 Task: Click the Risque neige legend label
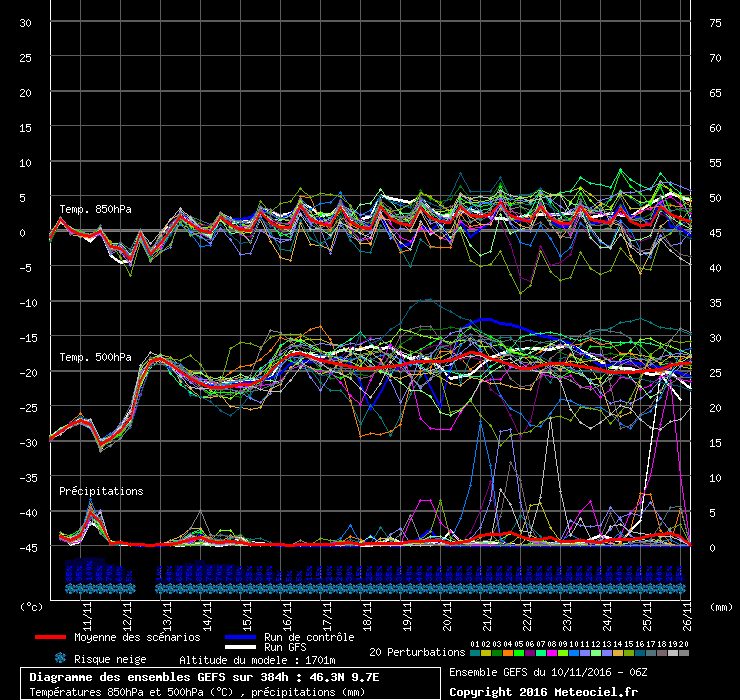pyautogui.click(x=110, y=659)
